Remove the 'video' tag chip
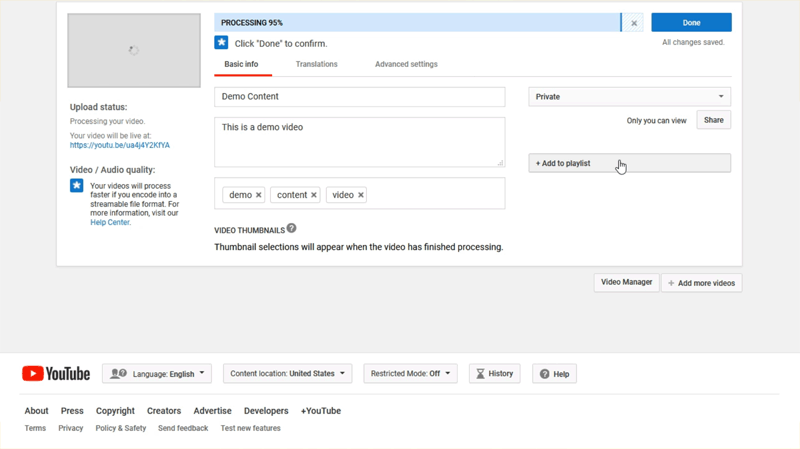The height and width of the screenshot is (449, 800). click(x=361, y=195)
